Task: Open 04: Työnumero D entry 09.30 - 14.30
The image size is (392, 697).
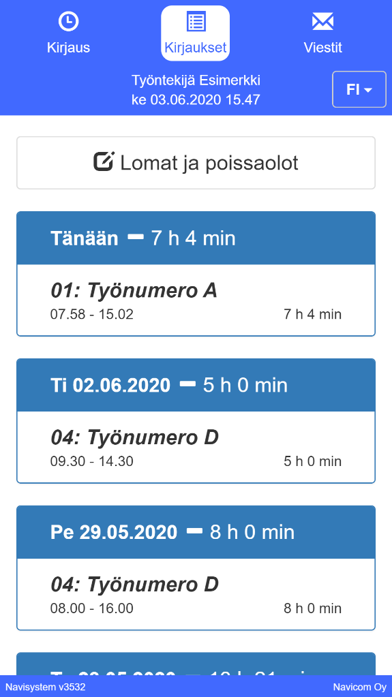Action: pos(196,447)
